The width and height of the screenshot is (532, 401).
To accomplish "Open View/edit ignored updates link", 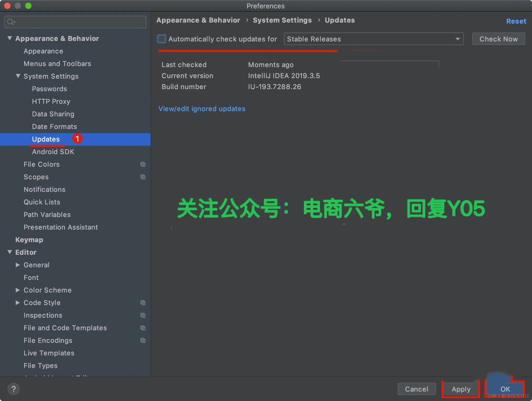I will pos(202,109).
